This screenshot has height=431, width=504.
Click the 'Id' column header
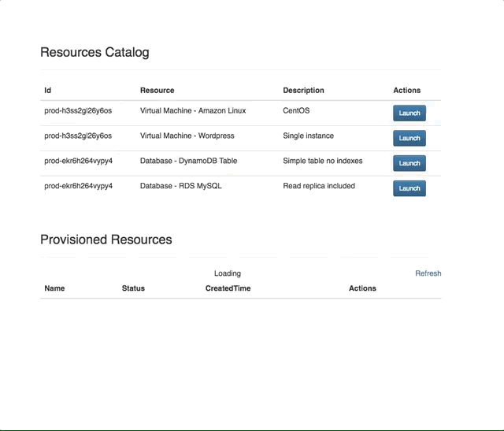[x=47, y=91]
